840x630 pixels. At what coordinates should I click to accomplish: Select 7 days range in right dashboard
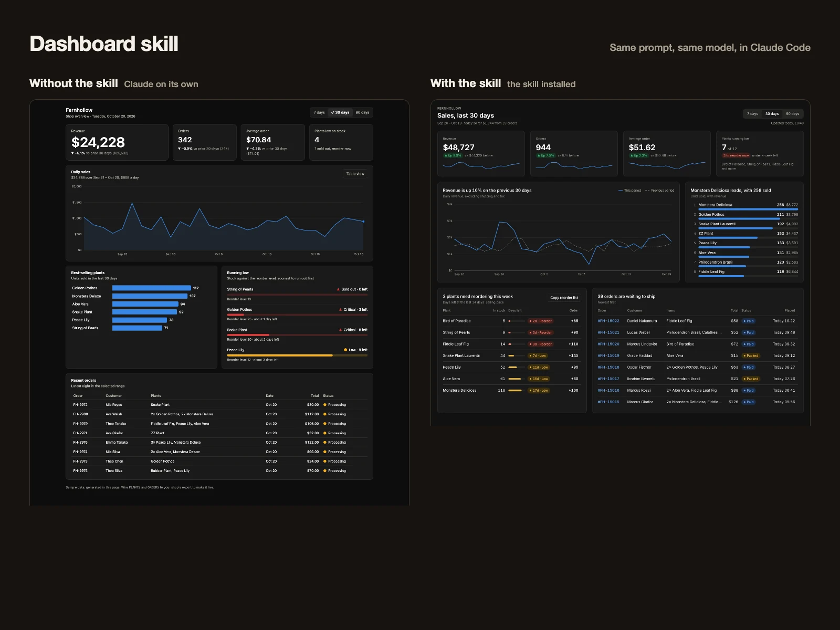pos(753,113)
